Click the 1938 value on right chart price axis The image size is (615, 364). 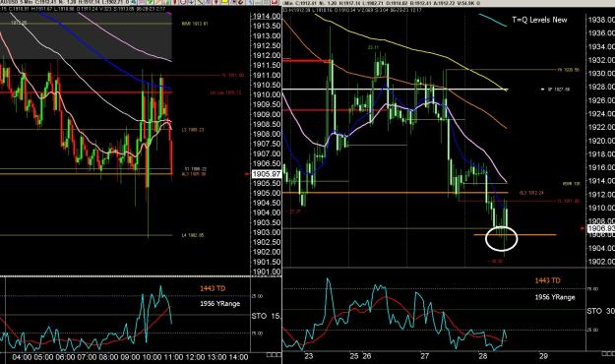click(601, 20)
